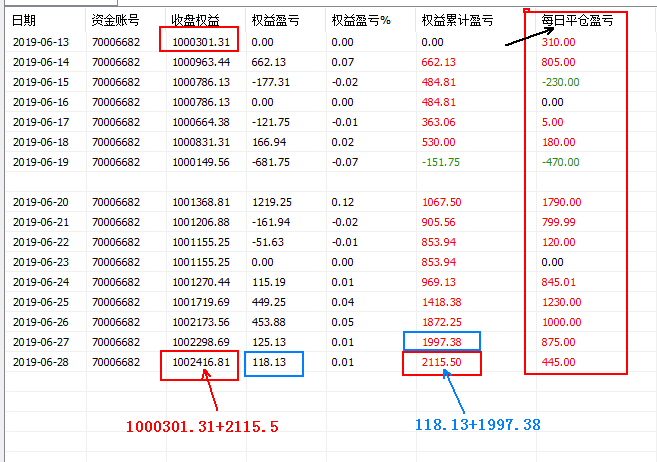Select date cell 2019-06-23
Image resolution: width=657 pixels, height=462 pixels.
coord(41,262)
